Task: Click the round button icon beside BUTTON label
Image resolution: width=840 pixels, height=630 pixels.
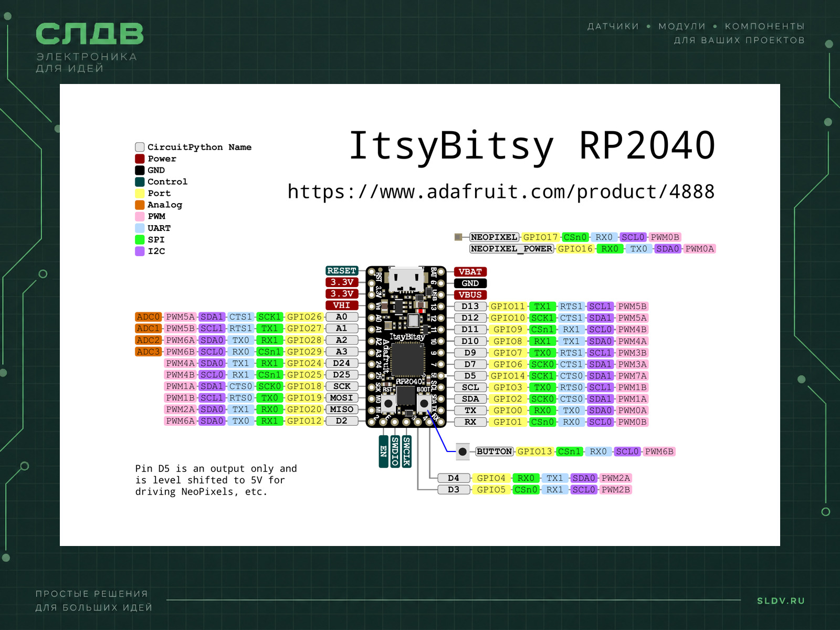Action: [463, 451]
